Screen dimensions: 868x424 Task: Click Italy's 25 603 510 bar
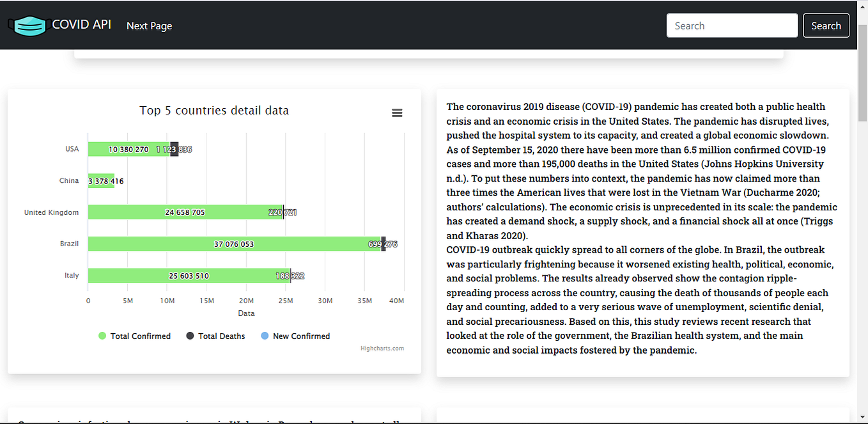(189, 276)
